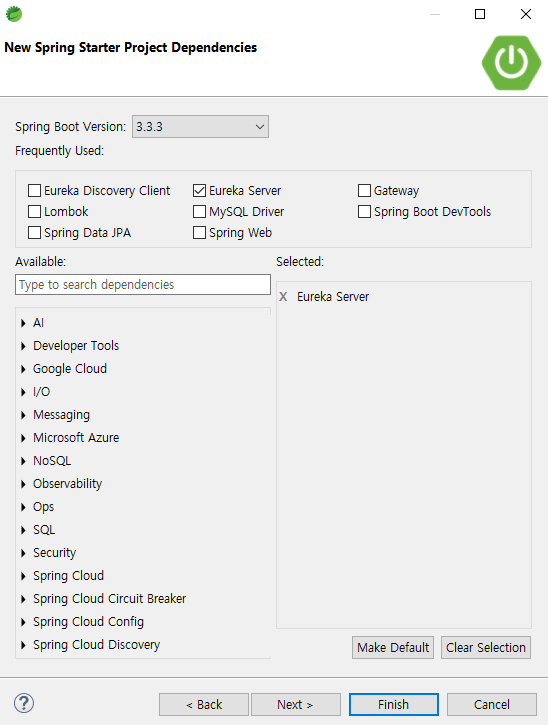Expand the Observability category arrow
The height and width of the screenshot is (725, 548).
[x=23, y=484]
